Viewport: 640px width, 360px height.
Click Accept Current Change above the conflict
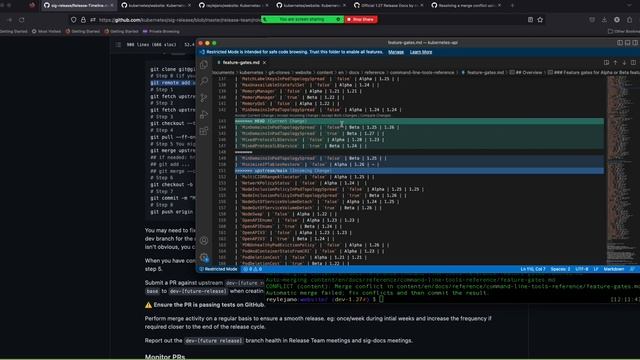[x=255, y=116]
